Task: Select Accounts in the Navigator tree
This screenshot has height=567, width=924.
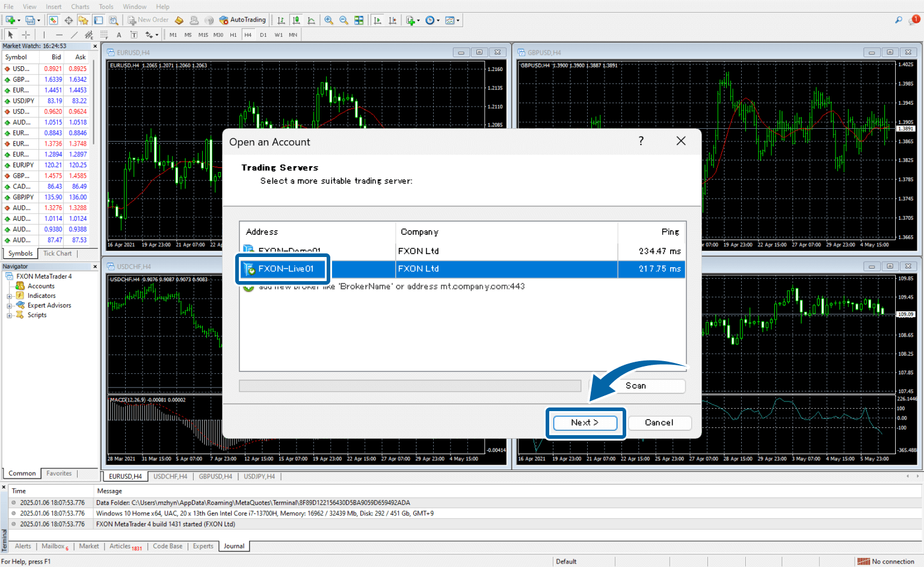Action: [x=41, y=287]
